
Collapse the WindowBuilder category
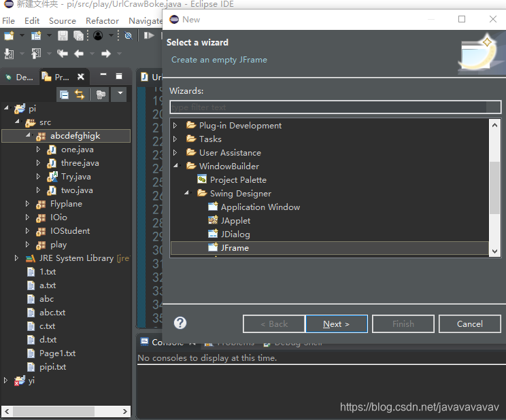point(176,166)
